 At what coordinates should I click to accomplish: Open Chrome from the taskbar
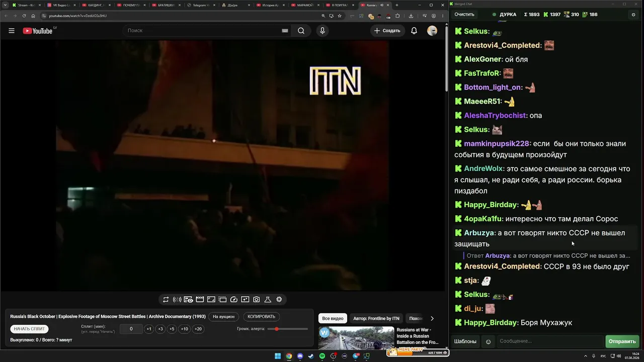click(x=289, y=356)
